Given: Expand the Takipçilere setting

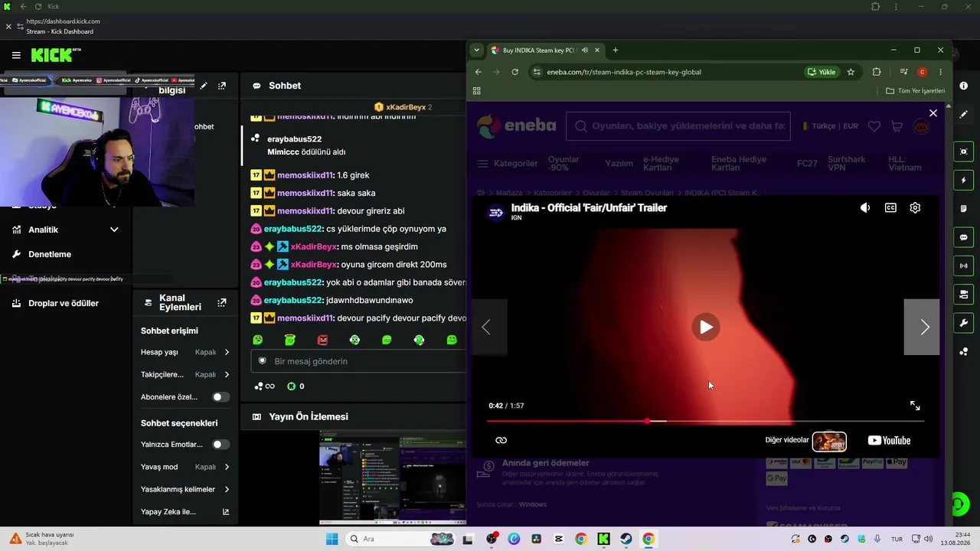Looking at the screenshot, I should pos(185,375).
